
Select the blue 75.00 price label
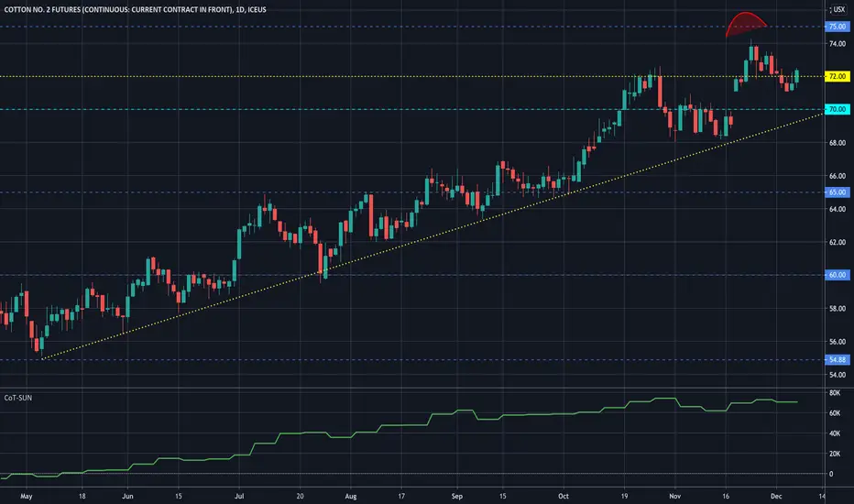(x=838, y=27)
